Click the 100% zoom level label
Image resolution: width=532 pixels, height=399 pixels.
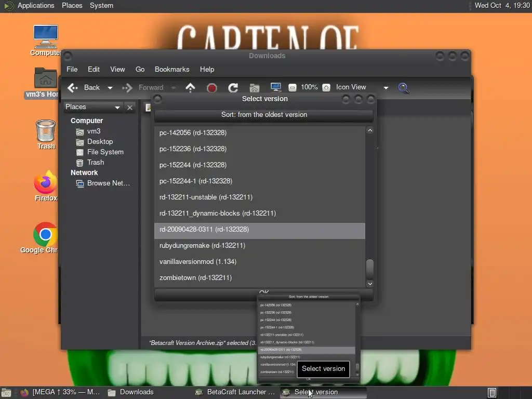click(x=309, y=87)
